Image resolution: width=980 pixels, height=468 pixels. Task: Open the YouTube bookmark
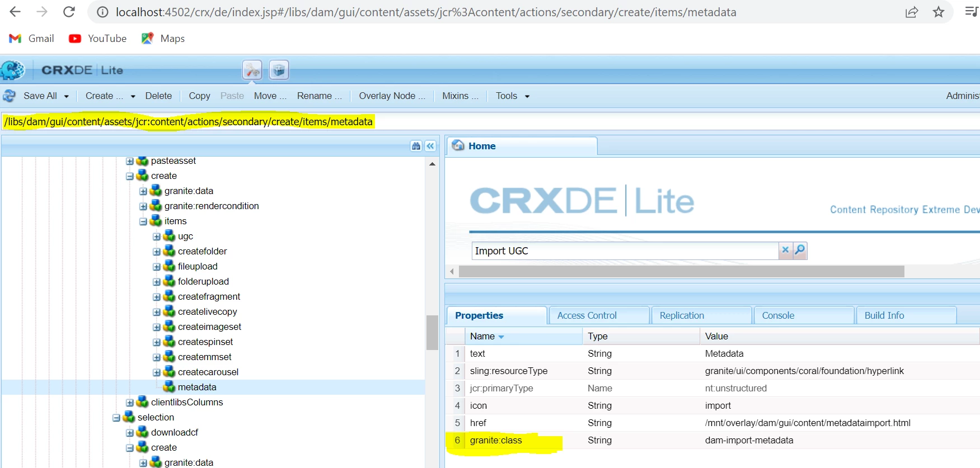pos(97,38)
